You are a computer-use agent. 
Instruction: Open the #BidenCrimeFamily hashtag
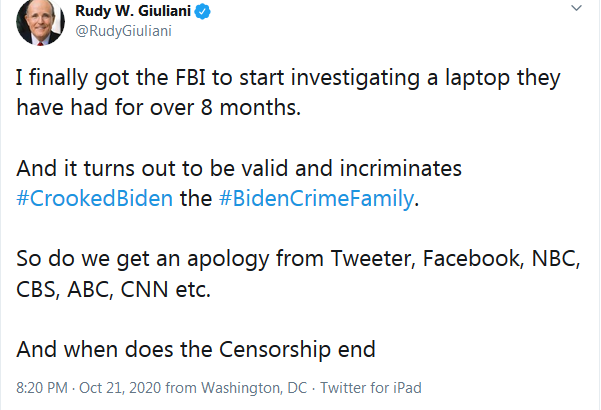pos(317,198)
